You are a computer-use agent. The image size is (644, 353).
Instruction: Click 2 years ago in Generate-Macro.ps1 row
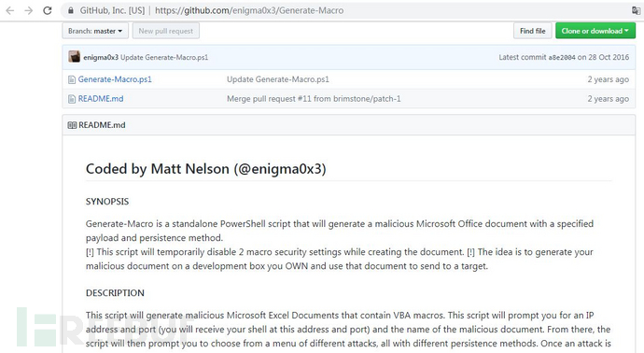tap(608, 79)
